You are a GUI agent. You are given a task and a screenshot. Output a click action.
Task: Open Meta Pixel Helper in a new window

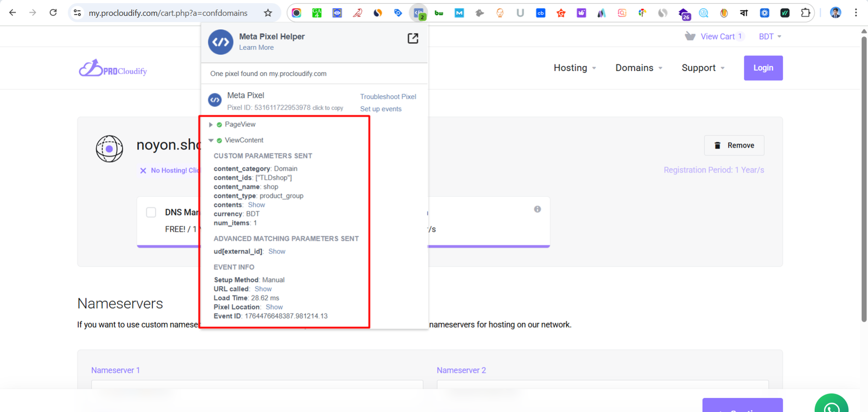(413, 38)
